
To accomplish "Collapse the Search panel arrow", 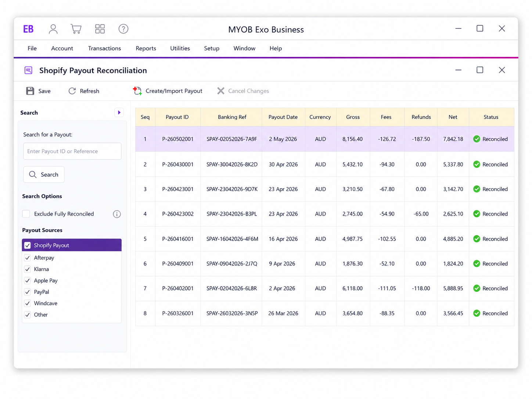I will coord(119,112).
